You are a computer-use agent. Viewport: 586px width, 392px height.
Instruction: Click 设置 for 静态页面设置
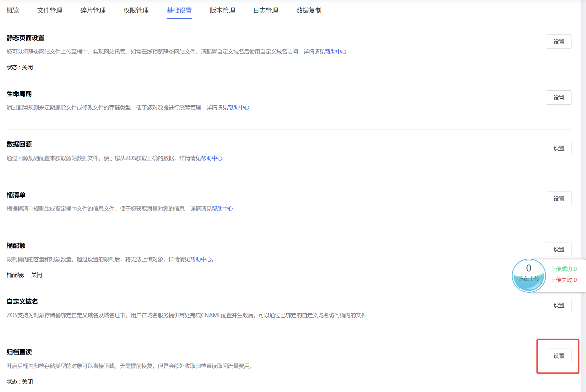pyautogui.click(x=559, y=42)
